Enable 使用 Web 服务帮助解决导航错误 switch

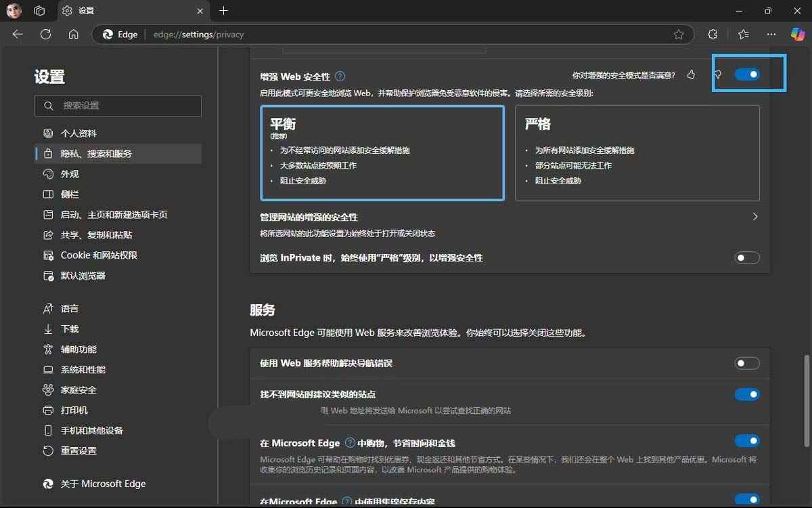point(747,364)
